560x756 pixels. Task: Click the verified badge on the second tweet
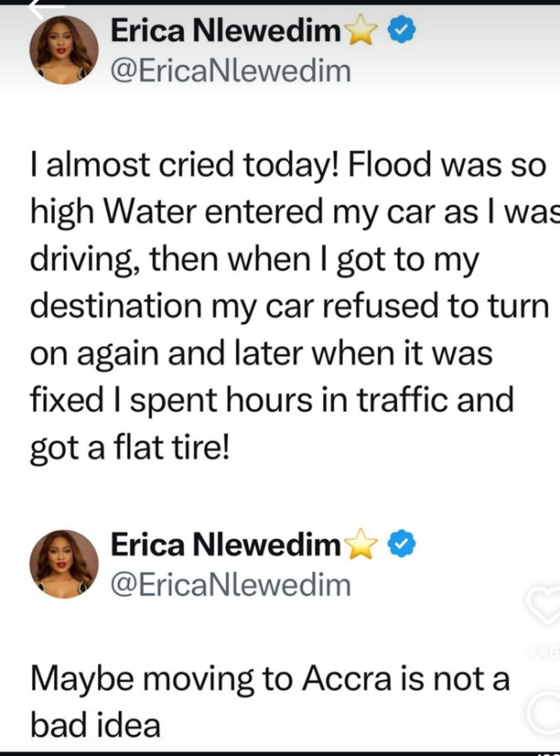pos(400,546)
